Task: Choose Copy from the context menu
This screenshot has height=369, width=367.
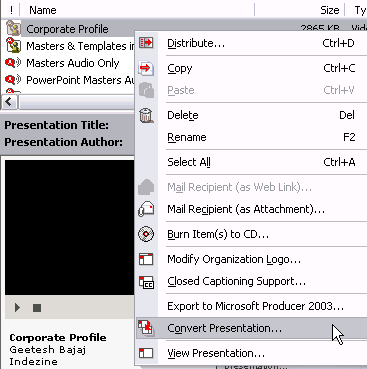Action: pos(250,68)
